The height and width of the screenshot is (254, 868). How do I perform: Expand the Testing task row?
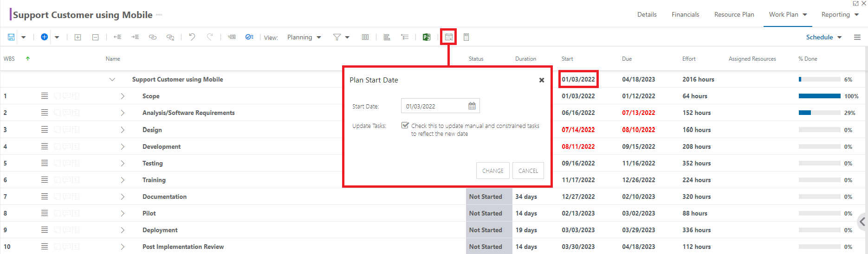[x=123, y=163]
